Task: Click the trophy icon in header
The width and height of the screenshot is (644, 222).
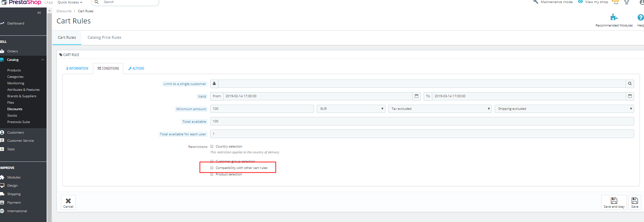Action: point(627,2)
